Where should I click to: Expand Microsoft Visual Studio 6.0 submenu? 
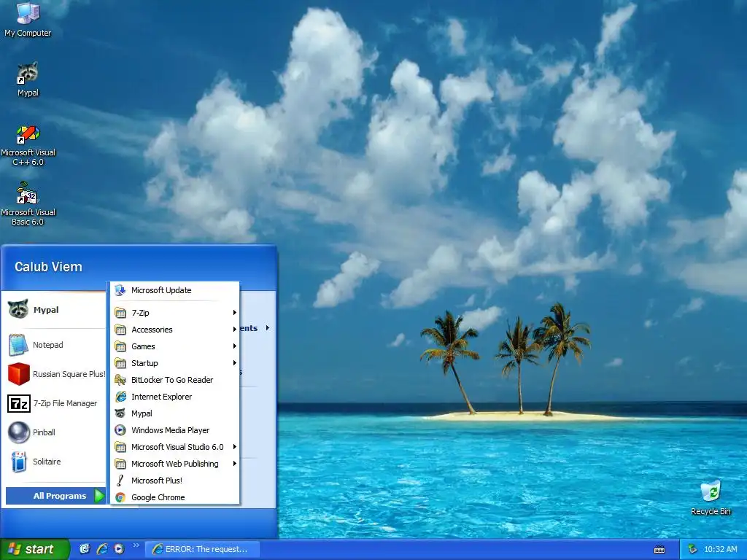point(175,447)
